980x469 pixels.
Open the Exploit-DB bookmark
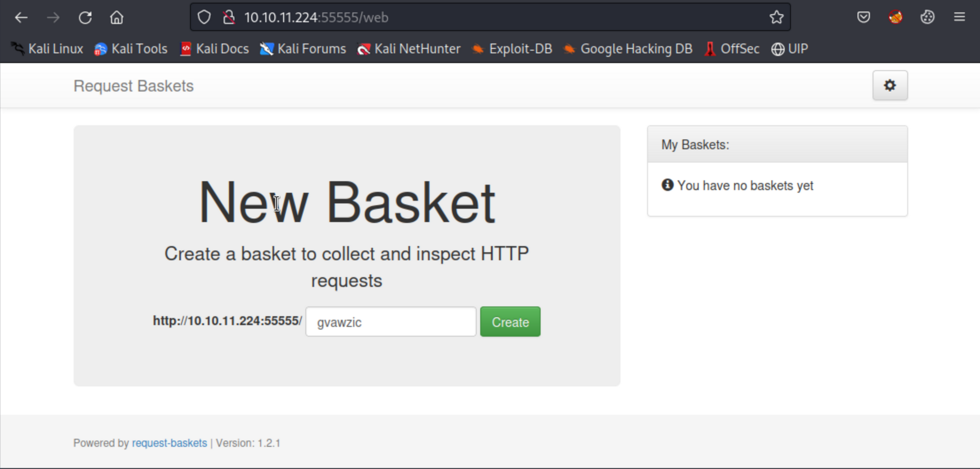(x=512, y=49)
